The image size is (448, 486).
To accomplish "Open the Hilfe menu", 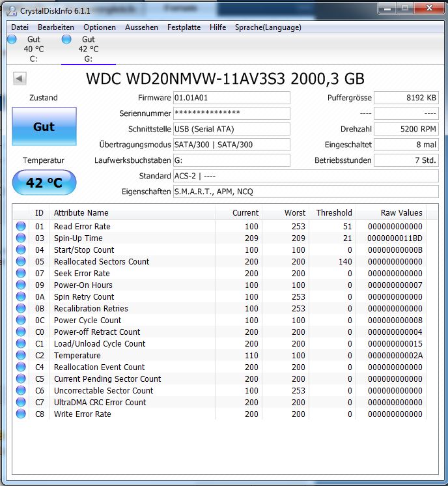I will pos(217,27).
